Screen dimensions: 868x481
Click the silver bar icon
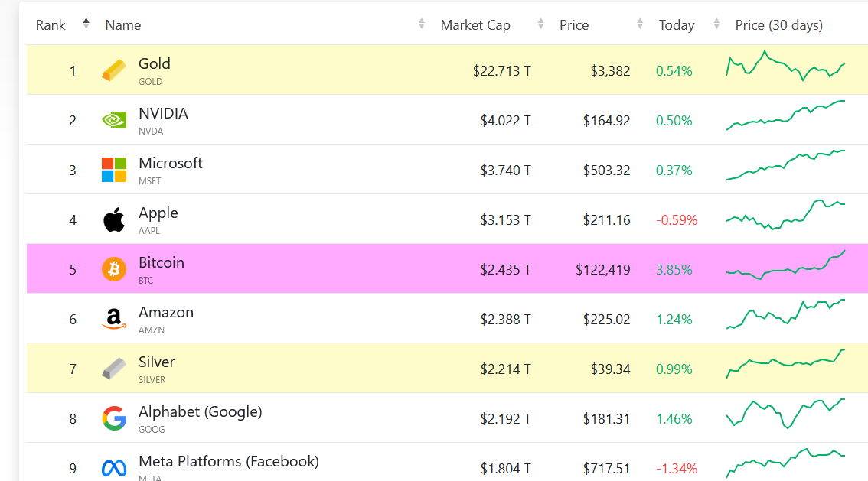click(114, 369)
